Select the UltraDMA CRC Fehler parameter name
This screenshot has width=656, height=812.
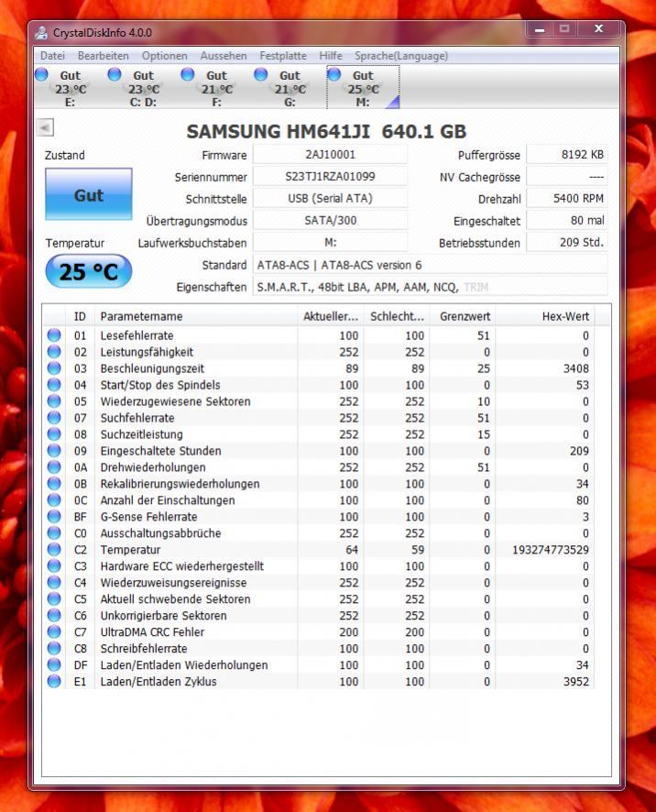[152, 631]
